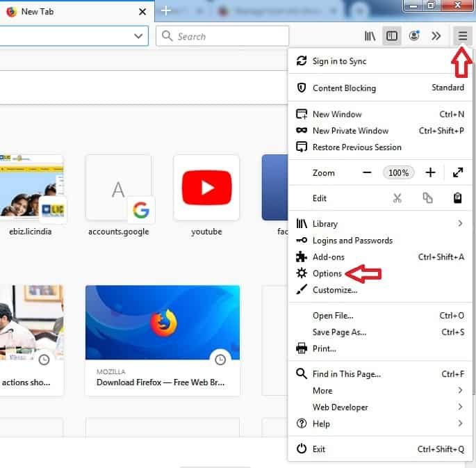Zoom in with the plus button
This screenshot has height=468, width=476.
[430, 172]
